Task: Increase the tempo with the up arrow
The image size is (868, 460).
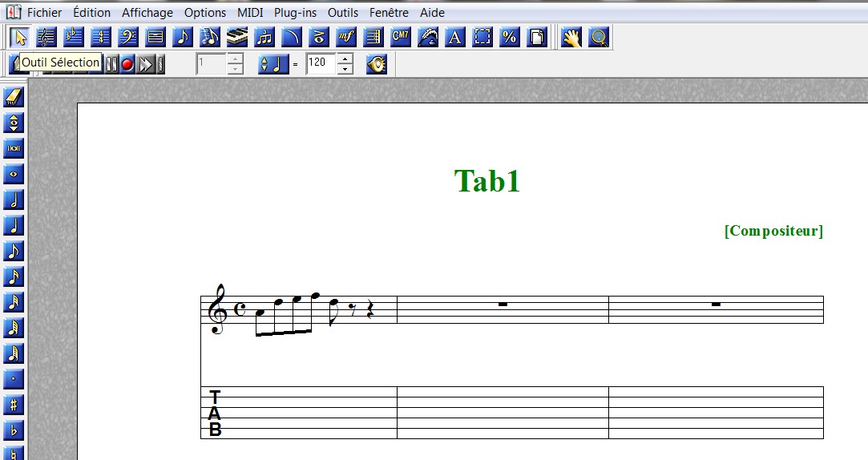Action: pyautogui.click(x=345, y=59)
